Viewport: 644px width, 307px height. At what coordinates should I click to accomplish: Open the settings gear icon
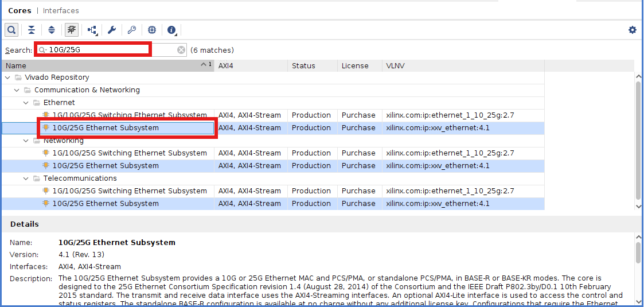(x=633, y=30)
